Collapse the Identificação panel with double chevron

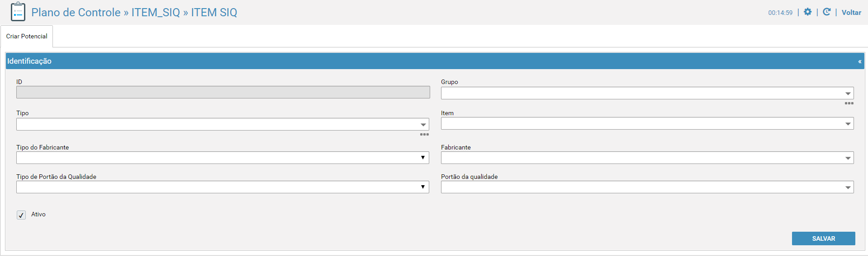(x=859, y=61)
